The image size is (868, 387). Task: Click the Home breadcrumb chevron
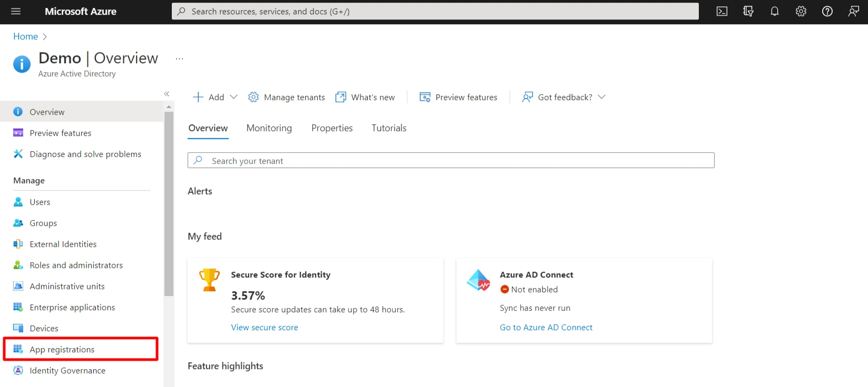(45, 36)
